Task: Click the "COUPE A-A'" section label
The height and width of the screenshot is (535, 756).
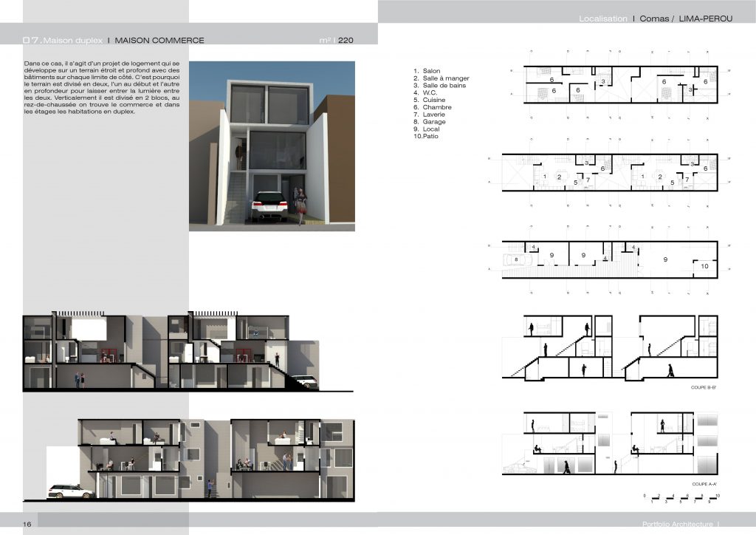Action: point(704,484)
